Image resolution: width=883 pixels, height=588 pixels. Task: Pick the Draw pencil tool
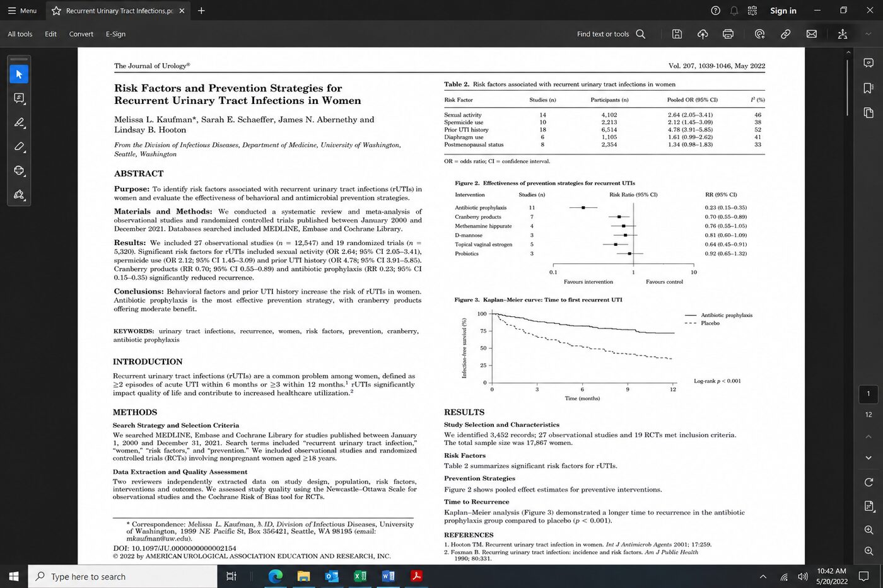pyautogui.click(x=19, y=146)
